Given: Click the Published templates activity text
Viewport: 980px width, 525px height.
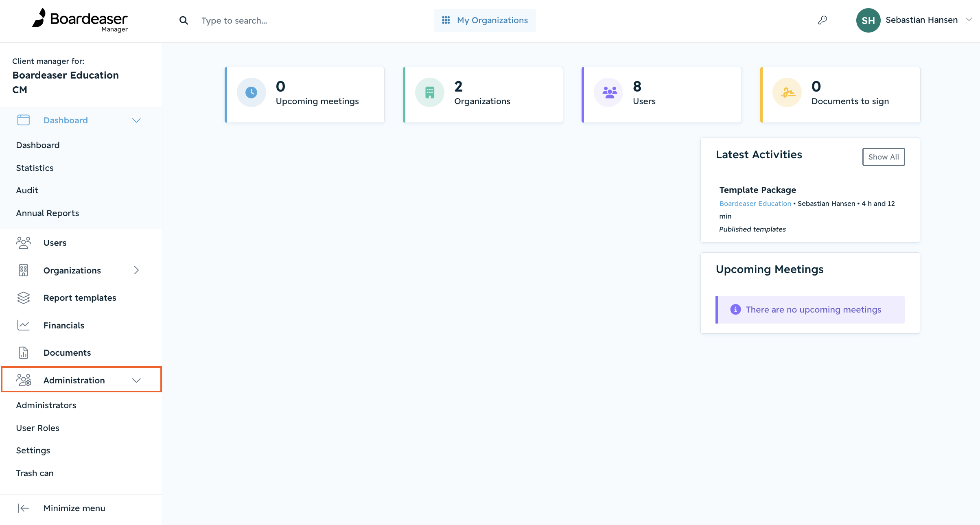Looking at the screenshot, I should pyautogui.click(x=752, y=229).
